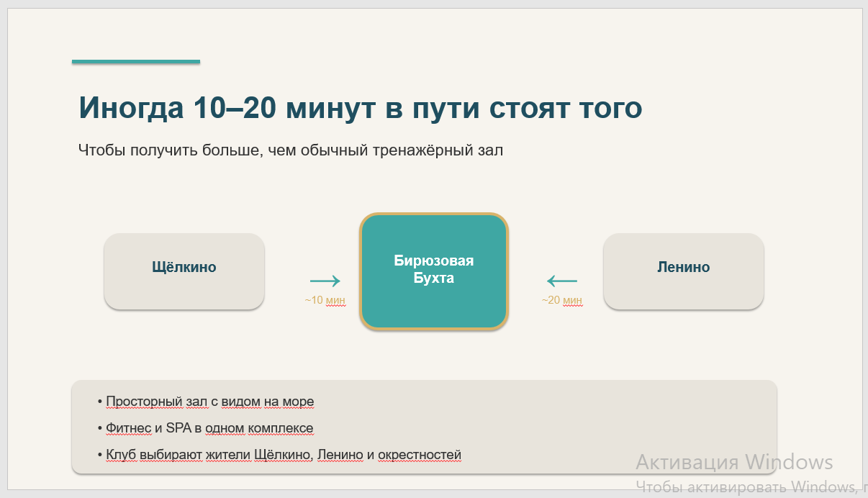Screen dimensions: 868x498
Task: Select the slide title 'Иногда 10–20 минут в пути стоят того'
Action: [360, 108]
